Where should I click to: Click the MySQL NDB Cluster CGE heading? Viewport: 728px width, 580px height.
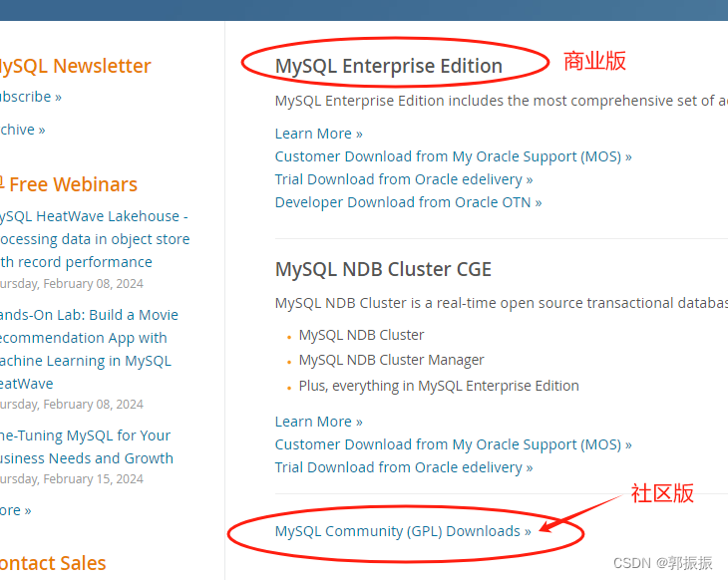pos(383,270)
